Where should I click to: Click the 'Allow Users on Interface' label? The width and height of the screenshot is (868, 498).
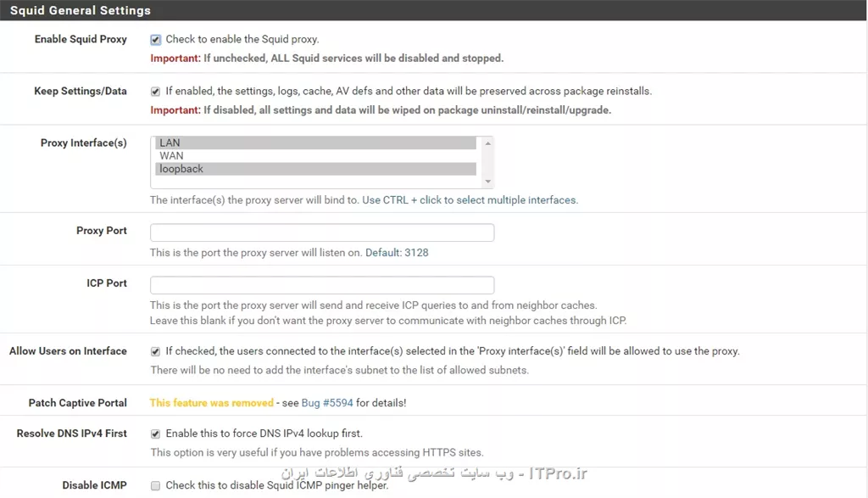click(68, 351)
